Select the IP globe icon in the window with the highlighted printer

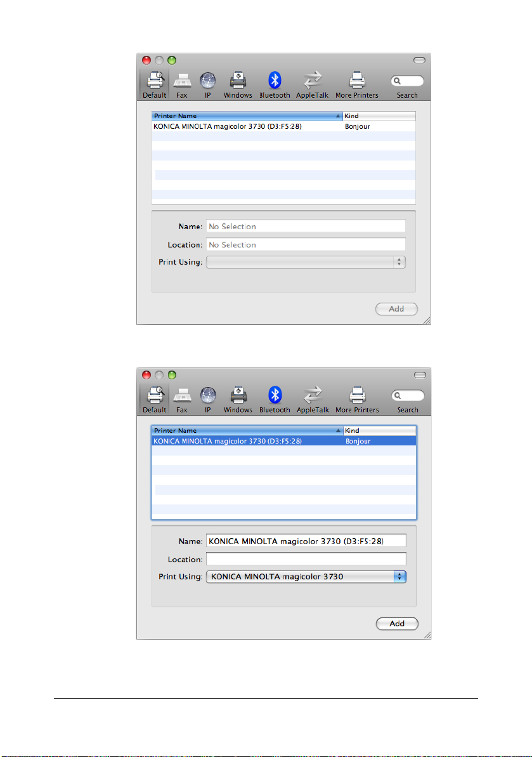pos(207,395)
